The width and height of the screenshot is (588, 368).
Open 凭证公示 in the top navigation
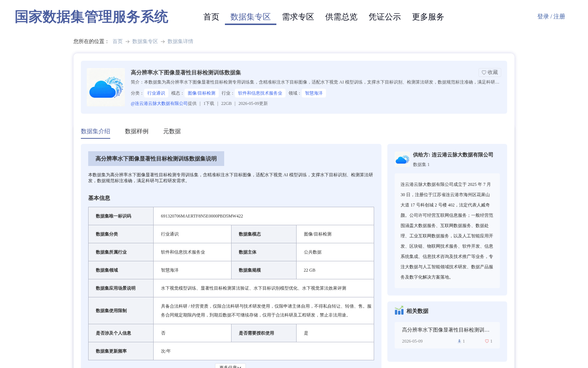[385, 17]
